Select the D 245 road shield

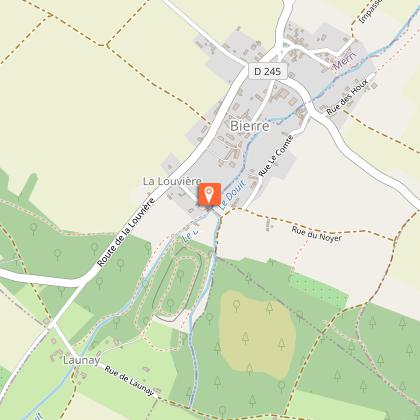coord(268,71)
